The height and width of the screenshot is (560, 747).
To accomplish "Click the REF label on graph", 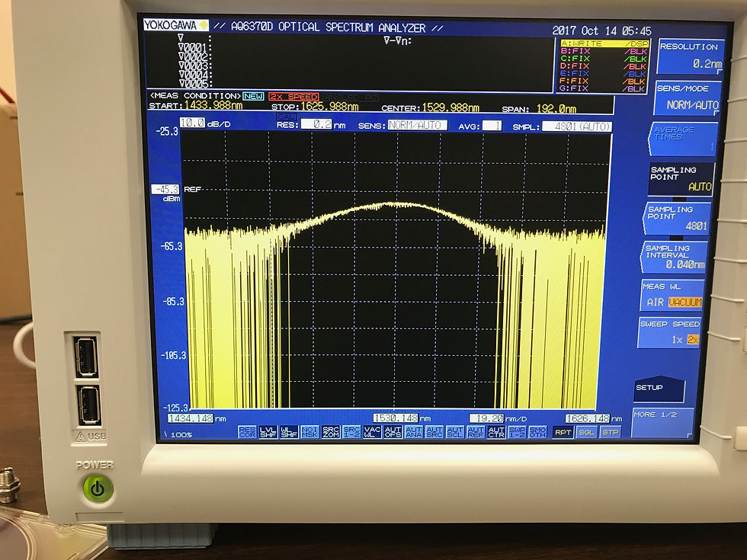I will pyautogui.click(x=192, y=190).
